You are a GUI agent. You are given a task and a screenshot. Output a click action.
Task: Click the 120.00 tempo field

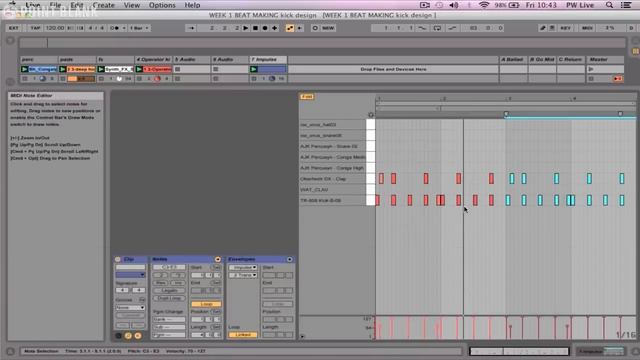pos(55,28)
